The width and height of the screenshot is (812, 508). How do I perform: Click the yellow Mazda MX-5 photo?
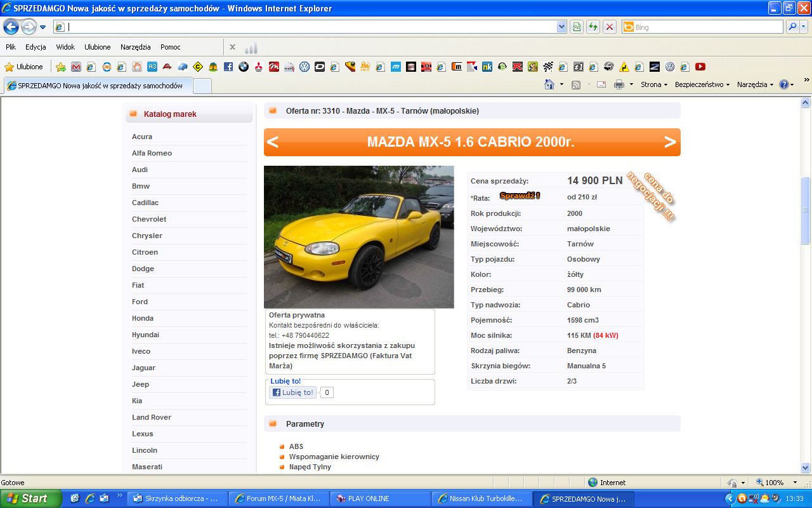[x=359, y=237]
